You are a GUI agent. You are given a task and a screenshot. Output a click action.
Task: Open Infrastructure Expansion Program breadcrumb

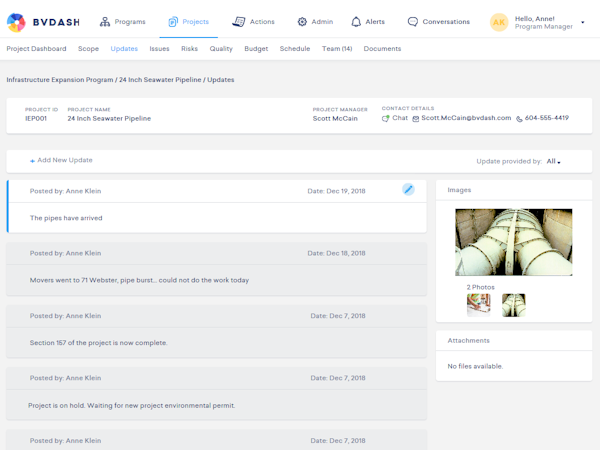tap(60, 80)
